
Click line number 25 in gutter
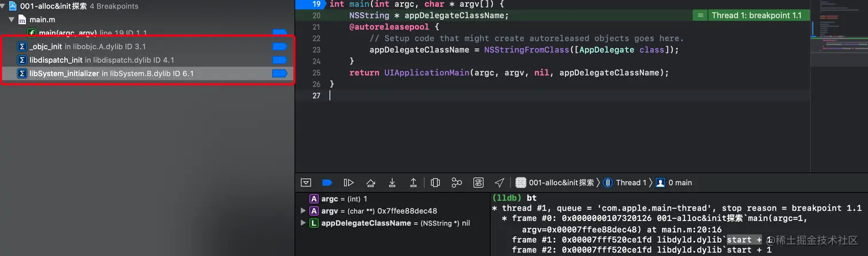316,73
